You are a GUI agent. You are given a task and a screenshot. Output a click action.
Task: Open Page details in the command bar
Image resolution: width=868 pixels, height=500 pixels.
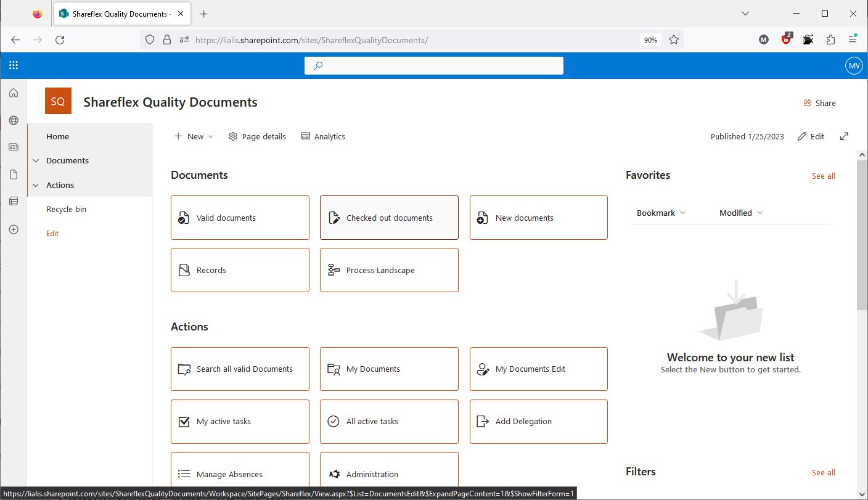tap(257, 136)
